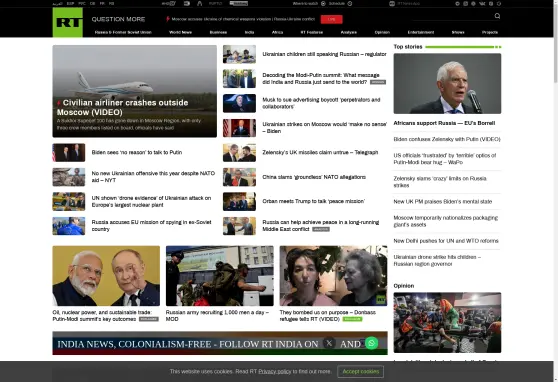Open 'China slams groundless NATO allegations' story
This screenshot has width=558, height=382.
point(314,177)
